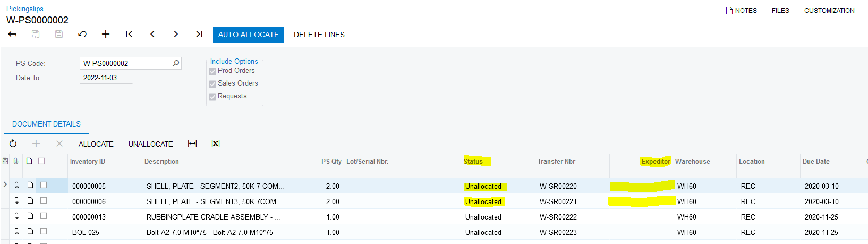Open PS Code lookup magnifier
Screen dimensions: 868x244
pyautogui.click(x=176, y=63)
